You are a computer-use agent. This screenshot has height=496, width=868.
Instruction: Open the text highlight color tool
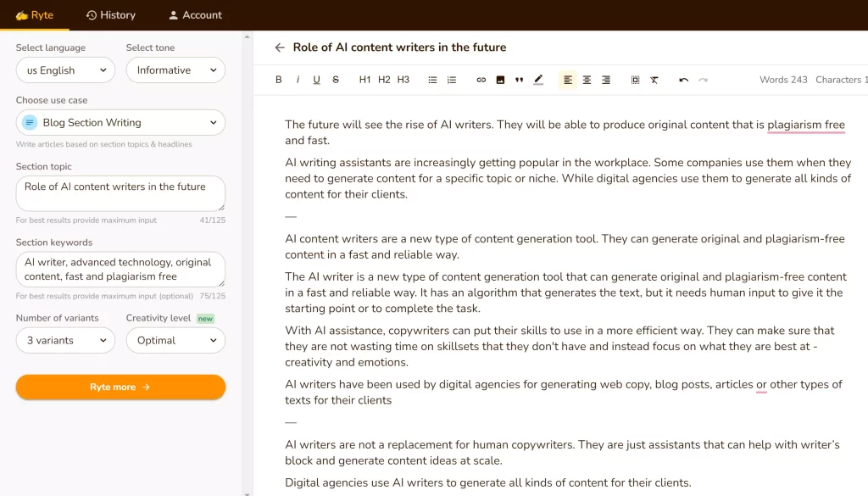coord(538,80)
